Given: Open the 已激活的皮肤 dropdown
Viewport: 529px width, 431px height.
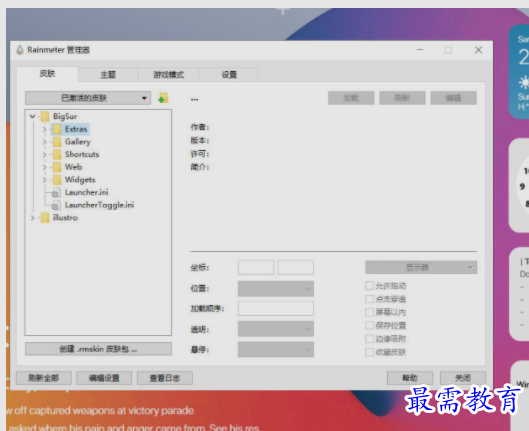Looking at the screenshot, I should point(88,98).
